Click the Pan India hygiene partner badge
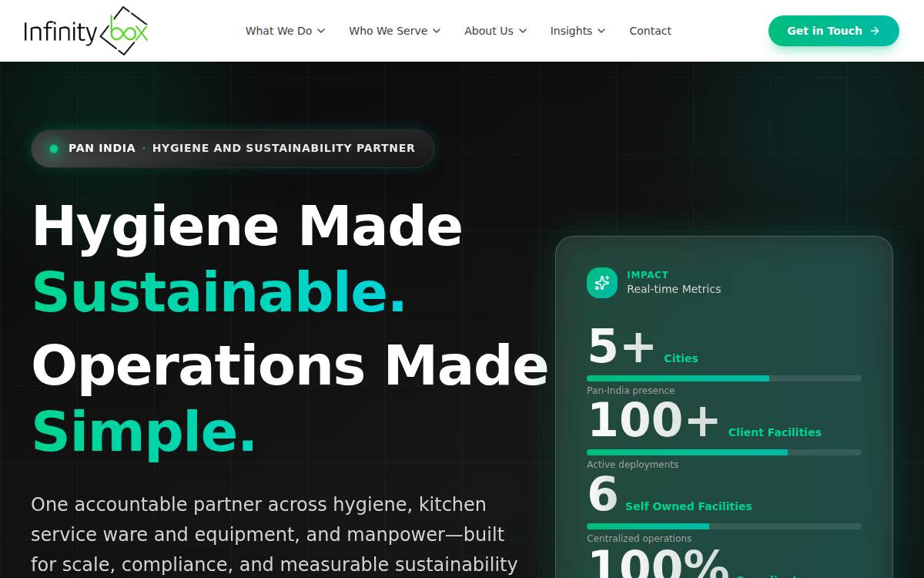Image resolution: width=924 pixels, height=578 pixels. coord(233,149)
